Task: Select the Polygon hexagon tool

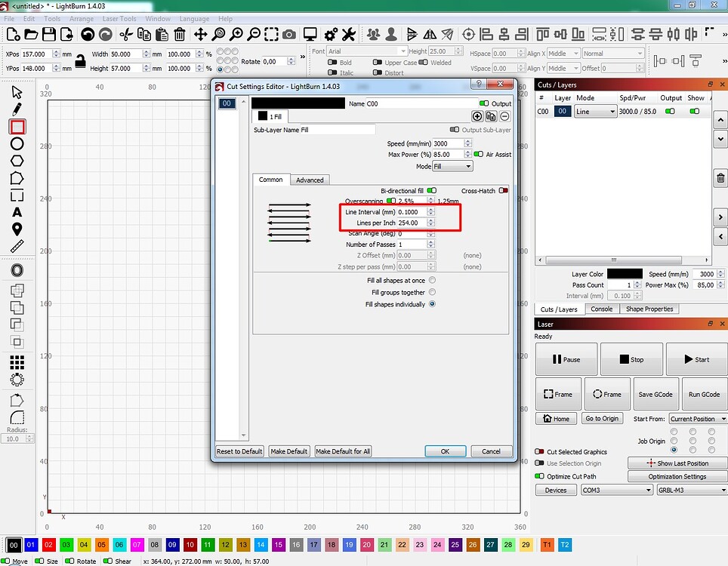Action: (x=17, y=161)
